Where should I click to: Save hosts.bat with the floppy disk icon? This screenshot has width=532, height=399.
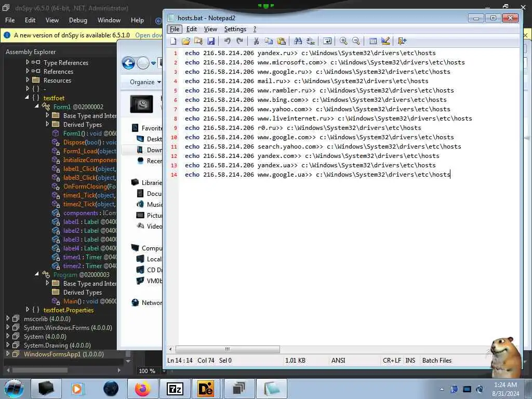point(211,41)
